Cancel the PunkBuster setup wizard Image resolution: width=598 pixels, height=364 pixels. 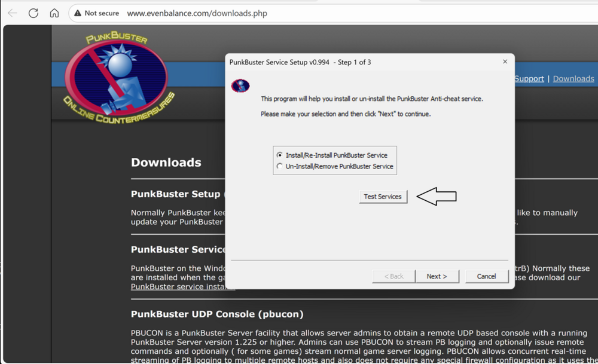tap(486, 276)
